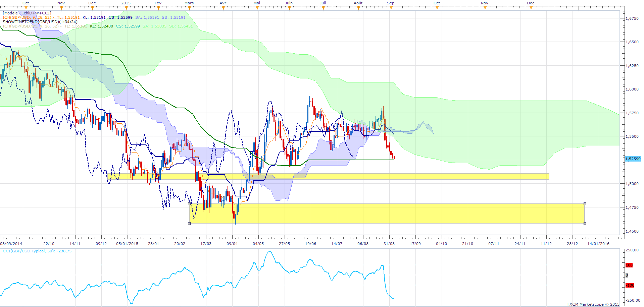
Task: Click the 24/11 date axis label
Action: [520, 244]
